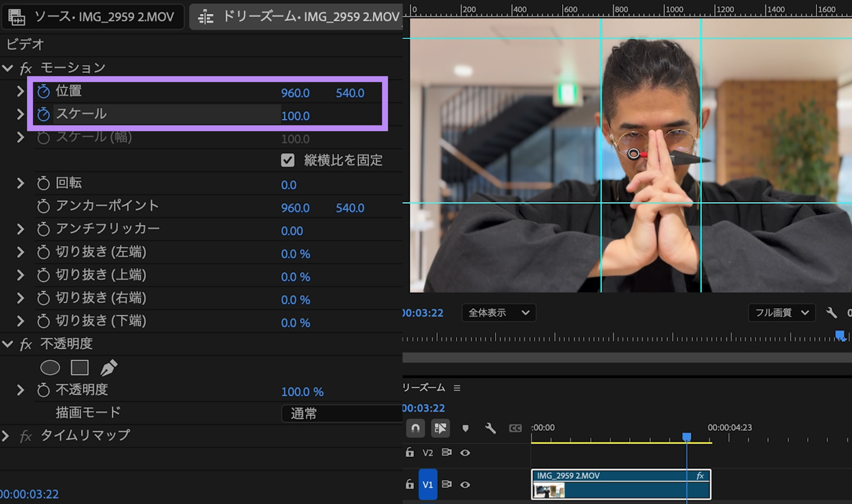
Task: Click the V2 track label
Action: 428,453
